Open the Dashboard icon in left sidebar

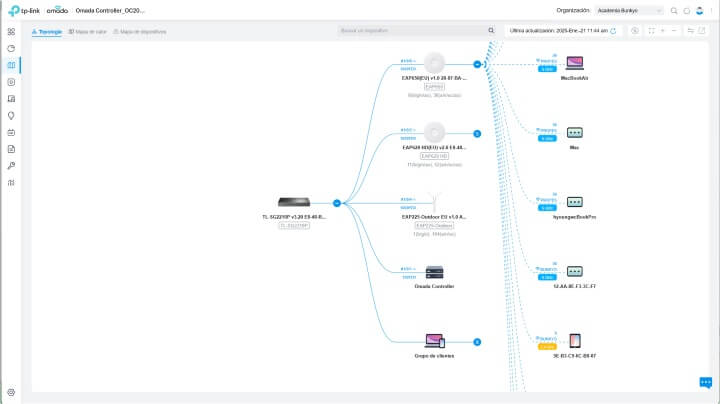(x=11, y=32)
